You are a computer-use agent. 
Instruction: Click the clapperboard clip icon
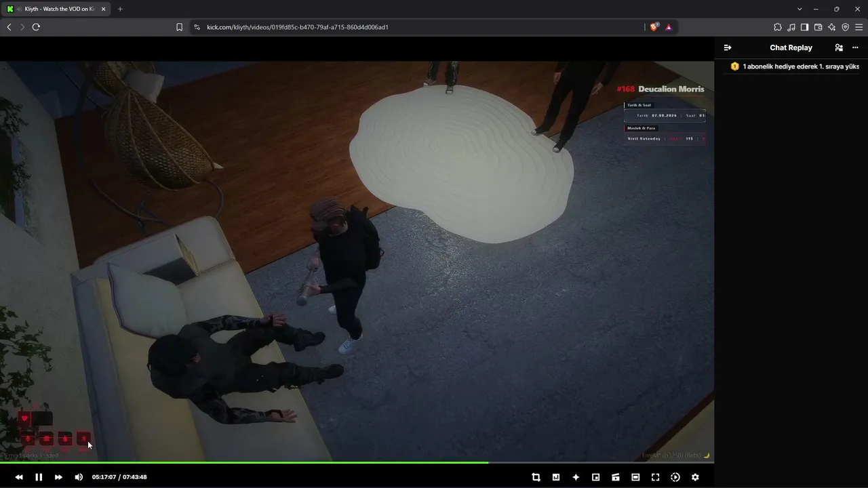point(616,477)
